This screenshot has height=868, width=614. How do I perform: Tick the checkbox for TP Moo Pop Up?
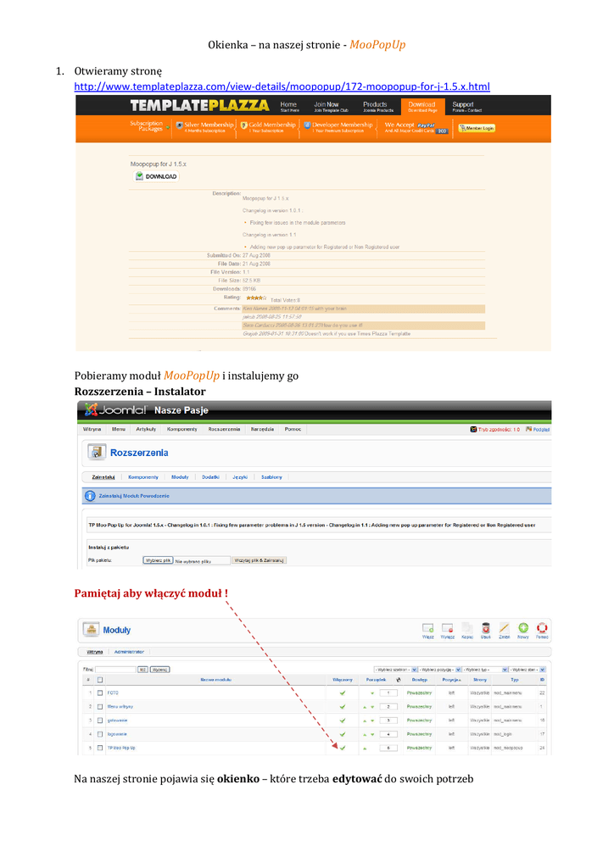99,748
